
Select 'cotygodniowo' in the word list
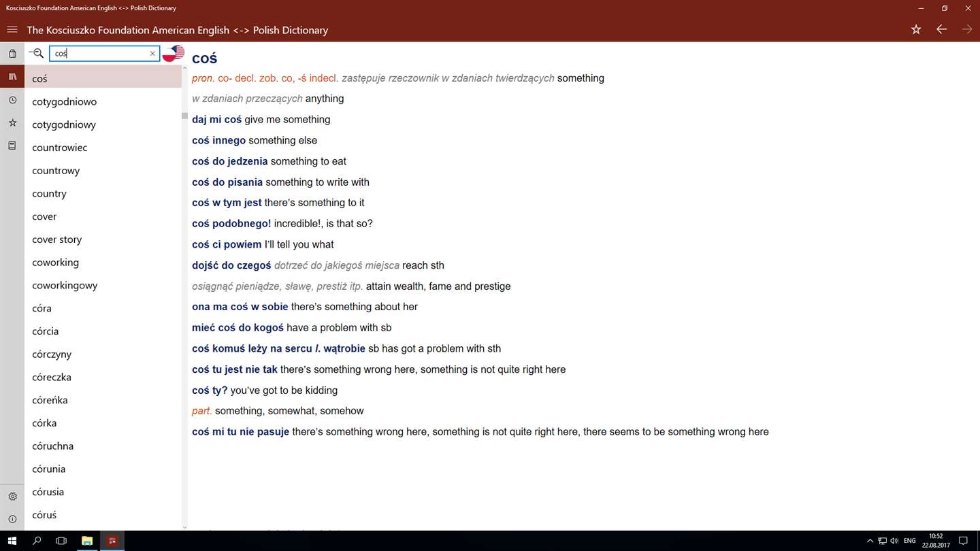[103, 101]
